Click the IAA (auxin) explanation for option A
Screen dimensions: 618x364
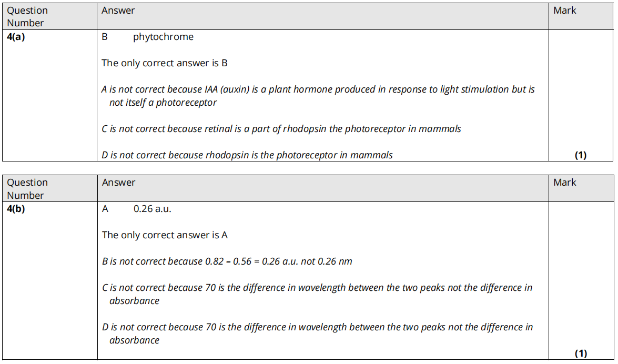318,96
